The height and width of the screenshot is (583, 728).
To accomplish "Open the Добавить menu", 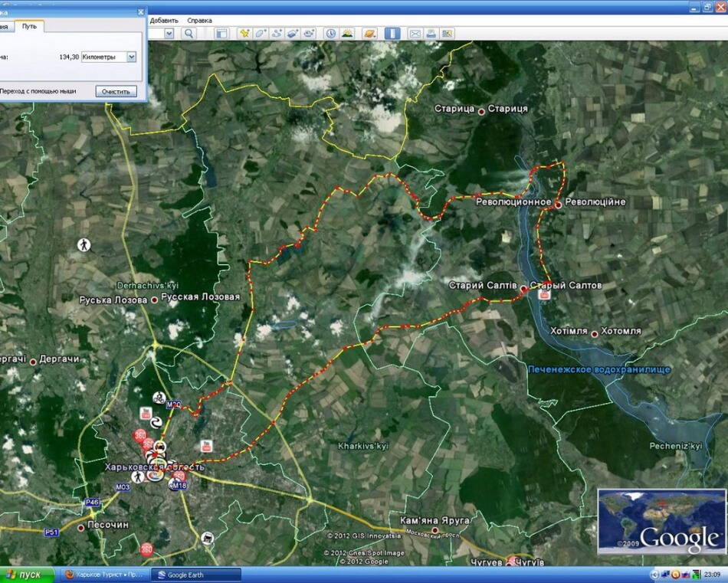I will pos(164,20).
